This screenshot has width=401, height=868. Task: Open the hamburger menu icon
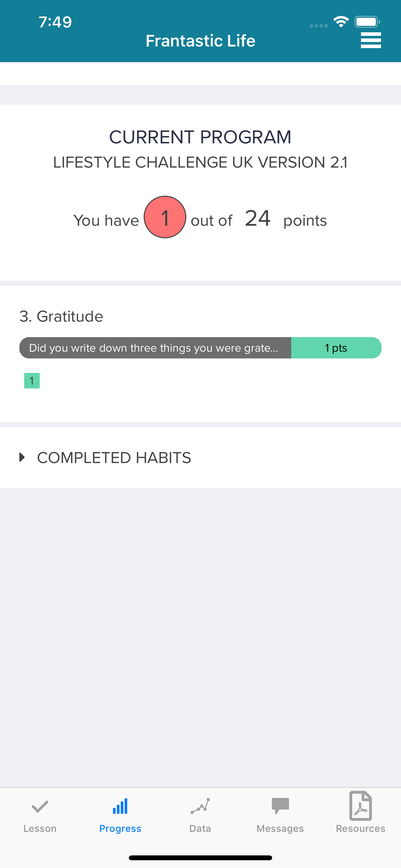point(371,40)
